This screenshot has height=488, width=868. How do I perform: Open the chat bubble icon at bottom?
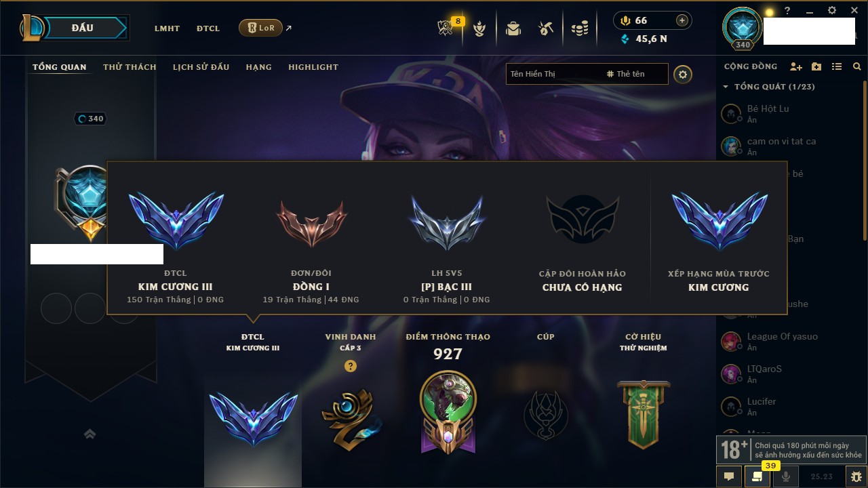[x=729, y=476]
